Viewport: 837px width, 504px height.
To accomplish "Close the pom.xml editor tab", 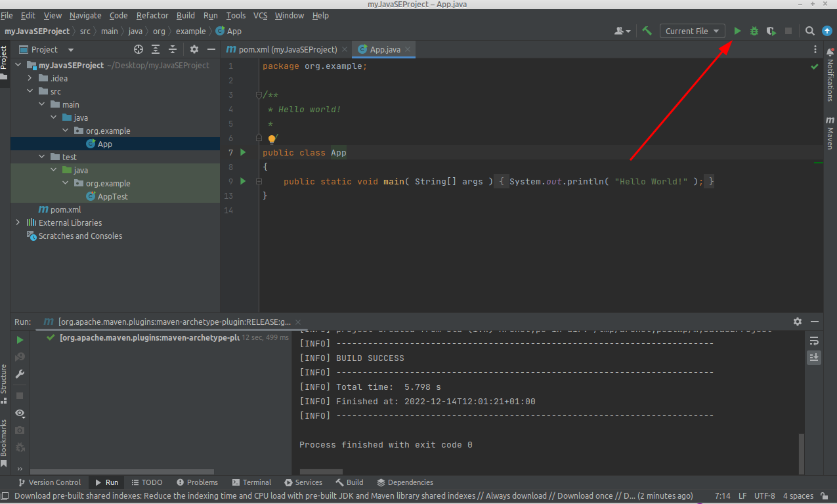I will point(345,49).
